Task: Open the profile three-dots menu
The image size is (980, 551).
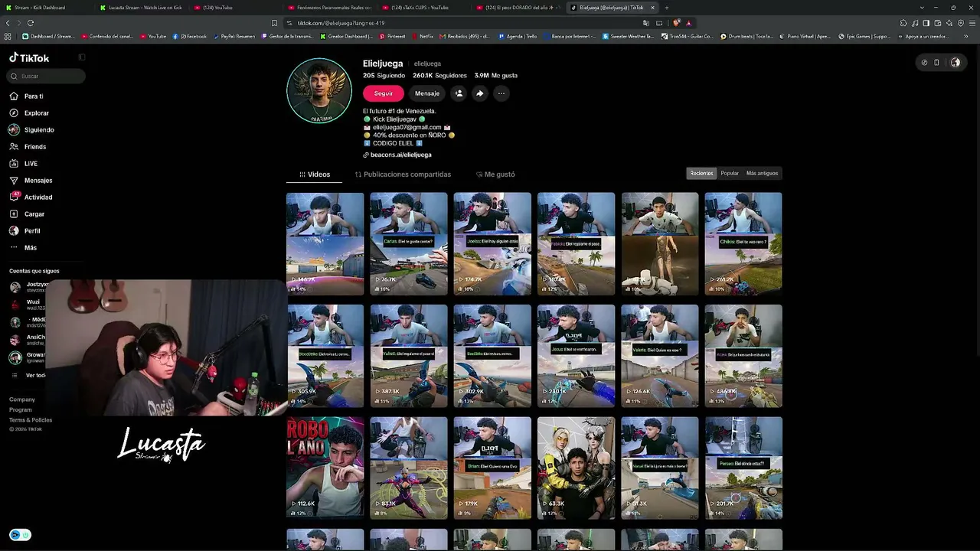Action: pos(501,93)
